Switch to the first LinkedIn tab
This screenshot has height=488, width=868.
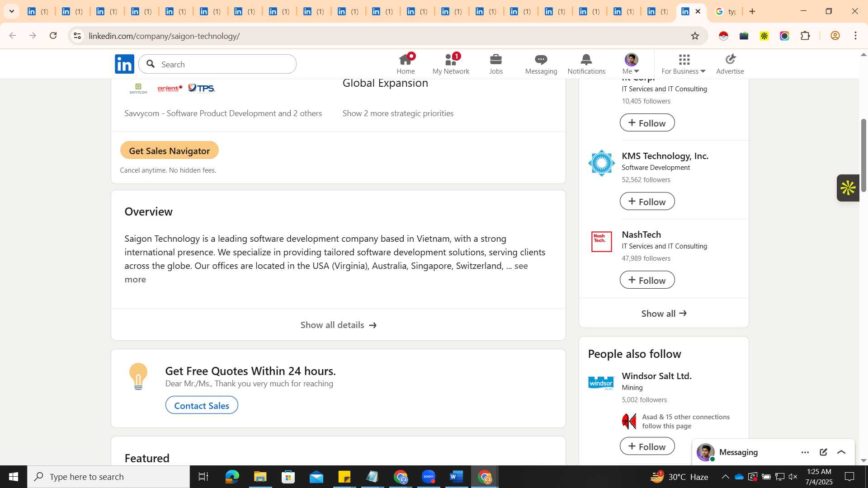pos(38,11)
